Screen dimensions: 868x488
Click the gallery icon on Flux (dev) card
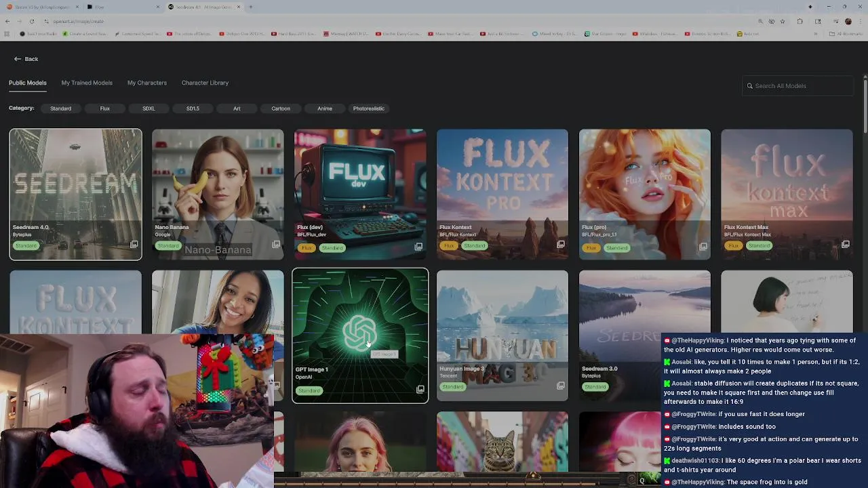418,247
